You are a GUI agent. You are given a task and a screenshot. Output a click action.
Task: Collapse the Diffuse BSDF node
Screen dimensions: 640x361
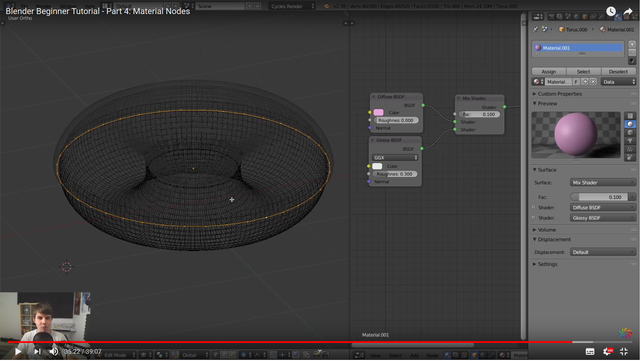(373, 97)
